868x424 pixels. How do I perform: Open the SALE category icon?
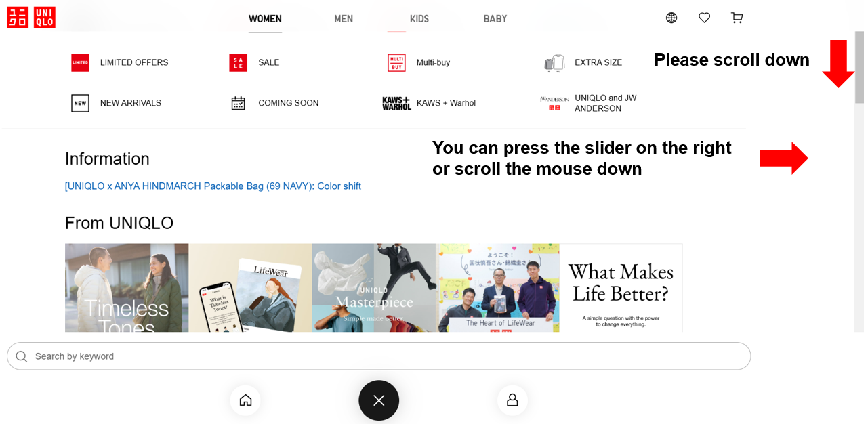pyautogui.click(x=238, y=62)
